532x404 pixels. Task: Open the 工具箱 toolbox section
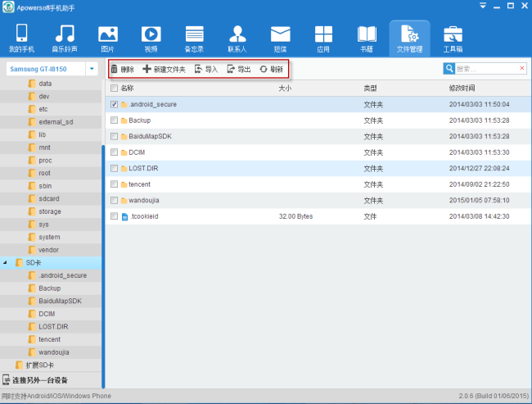[x=453, y=38]
